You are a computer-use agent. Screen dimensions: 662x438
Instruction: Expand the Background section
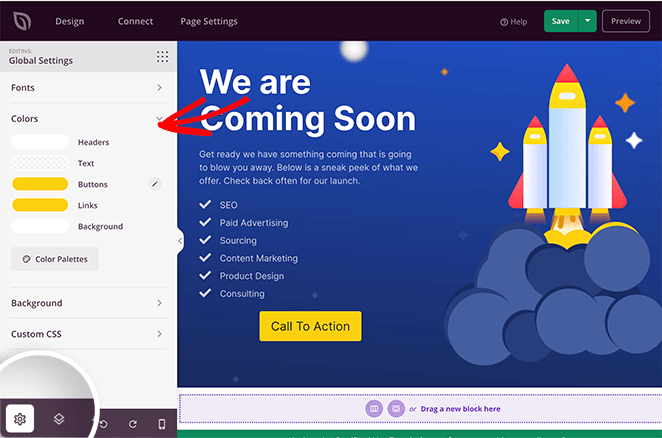click(x=87, y=303)
